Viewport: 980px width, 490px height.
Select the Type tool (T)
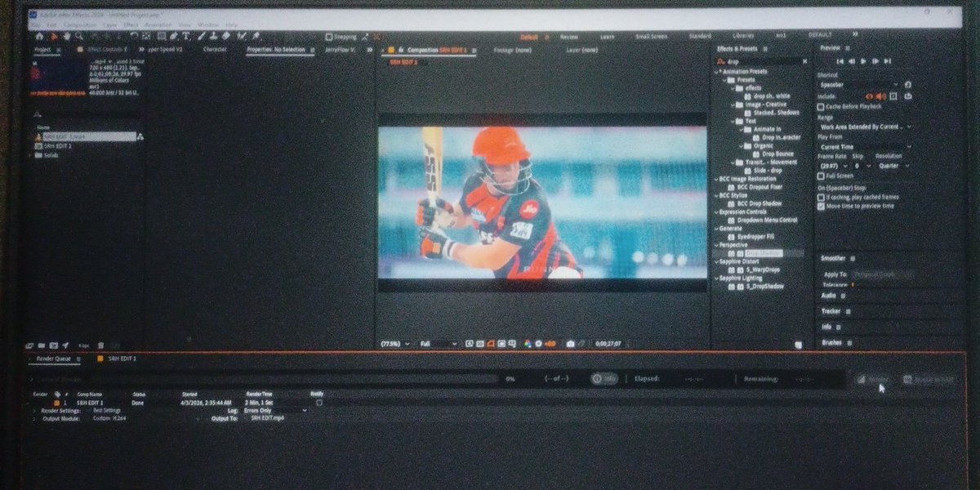[x=185, y=36]
